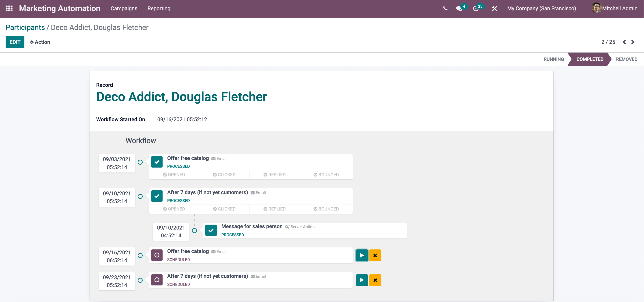Click BOUNCED stat of first Offer free catalog
The width and height of the screenshot is (644, 302).
[326, 175]
